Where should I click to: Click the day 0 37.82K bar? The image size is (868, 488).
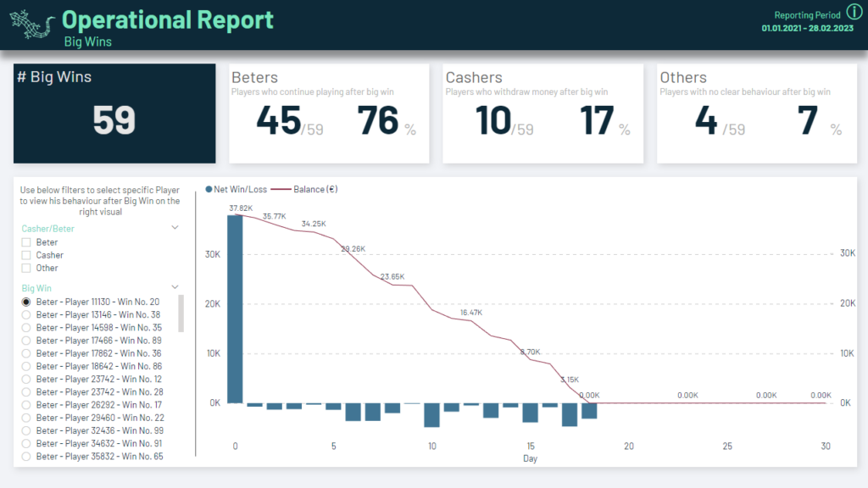(x=236, y=309)
